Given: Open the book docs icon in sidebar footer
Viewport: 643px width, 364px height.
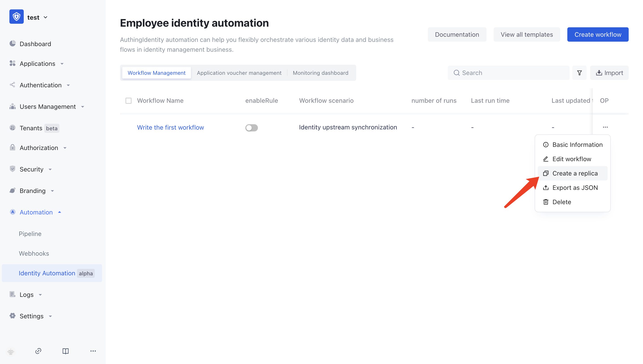Looking at the screenshot, I should pos(66,351).
